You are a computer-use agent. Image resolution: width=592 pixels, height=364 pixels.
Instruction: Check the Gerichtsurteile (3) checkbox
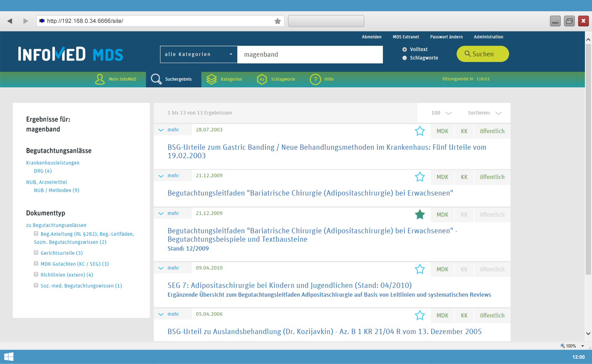tap(36, 252)
